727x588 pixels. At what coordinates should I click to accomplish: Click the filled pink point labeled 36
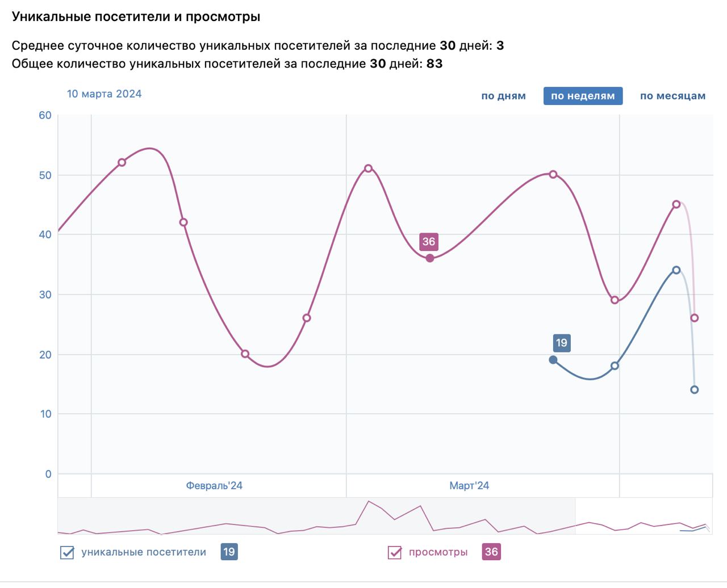click(x=430, y=258)
